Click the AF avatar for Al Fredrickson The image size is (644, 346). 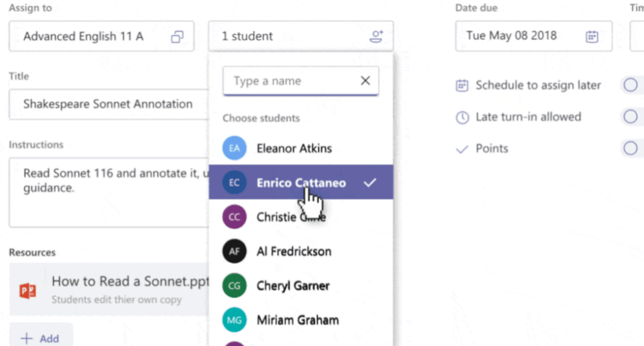(234, 251)
